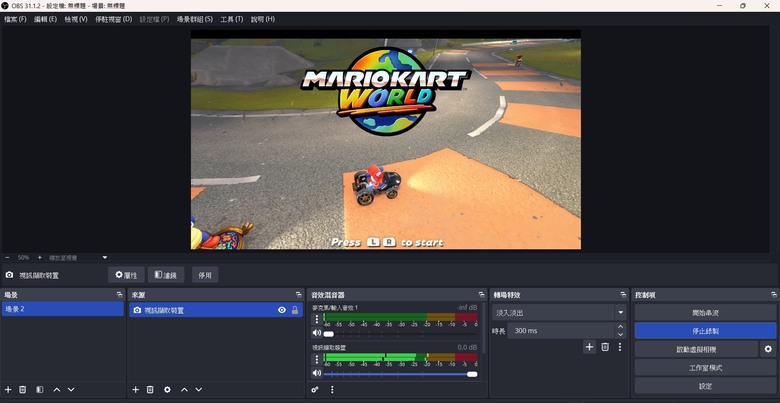Viewport: 780px width, 403px height.
Task: Move the scene down with down arrow
Action: click(71, 390)
